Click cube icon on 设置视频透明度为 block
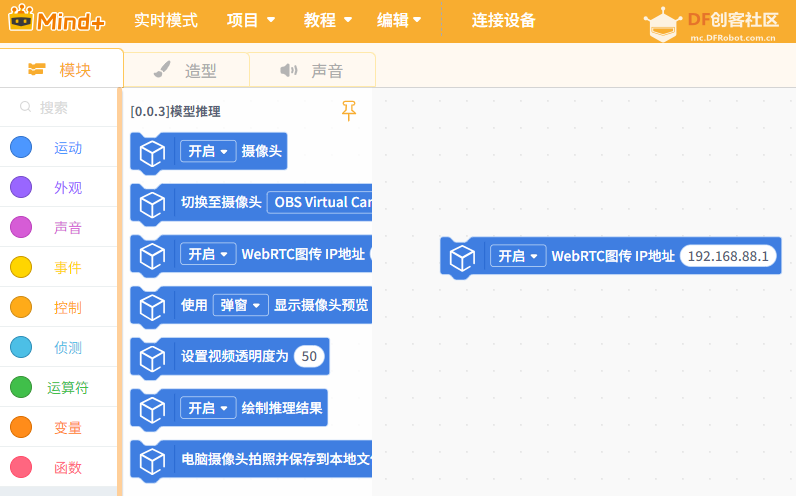Image resolution: width=796 pixels, height=496 pixels. 152,358
